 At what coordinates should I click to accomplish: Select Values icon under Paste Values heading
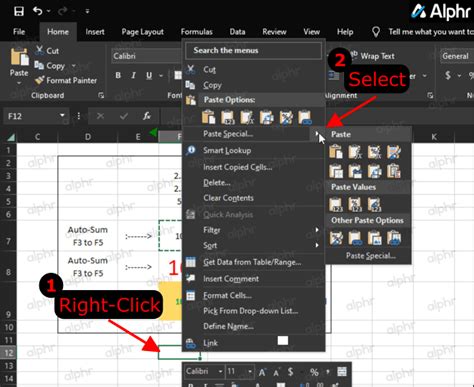[336, 204]
